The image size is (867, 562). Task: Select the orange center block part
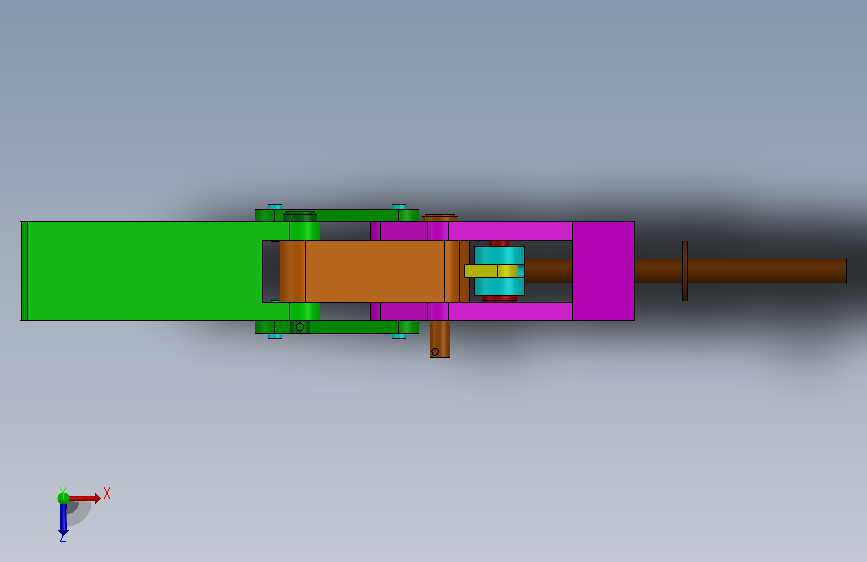click(375, 271)
